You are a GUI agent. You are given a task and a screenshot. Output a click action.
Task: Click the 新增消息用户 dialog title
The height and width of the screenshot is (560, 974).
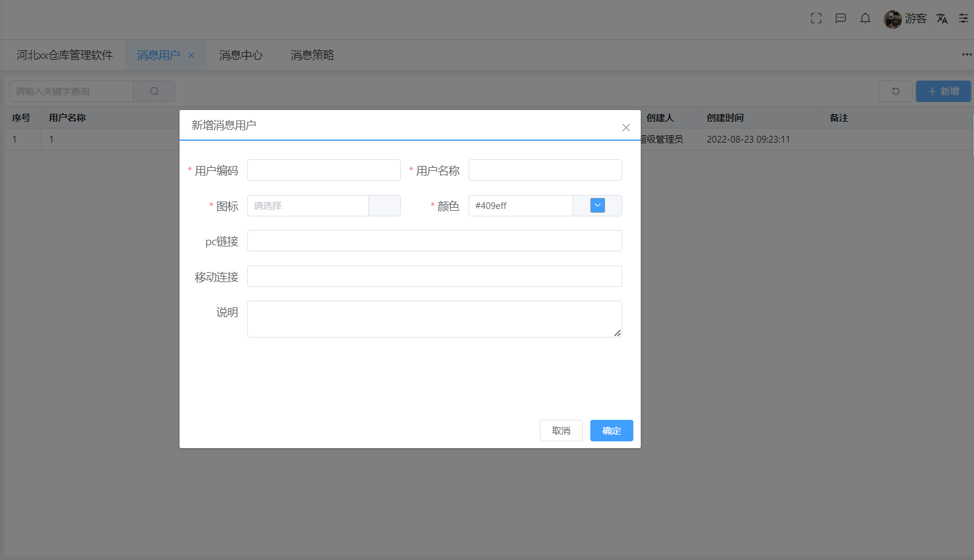[224, 125]
